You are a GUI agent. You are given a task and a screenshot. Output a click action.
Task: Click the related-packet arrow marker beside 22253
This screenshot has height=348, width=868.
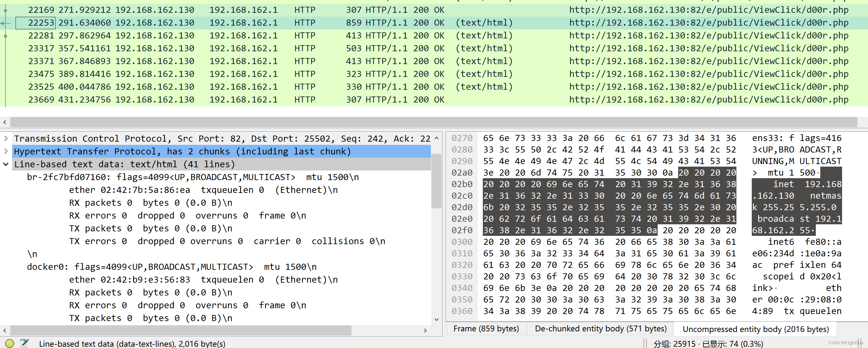tap(5, 23)
